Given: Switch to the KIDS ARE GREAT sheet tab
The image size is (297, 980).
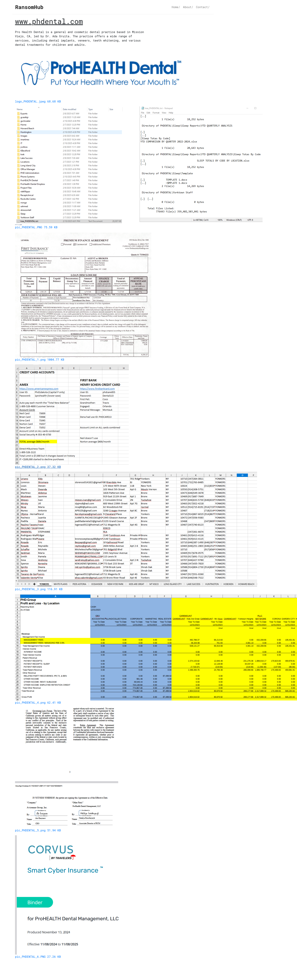Looking at the screenshot, I should (x=137, y=584).
